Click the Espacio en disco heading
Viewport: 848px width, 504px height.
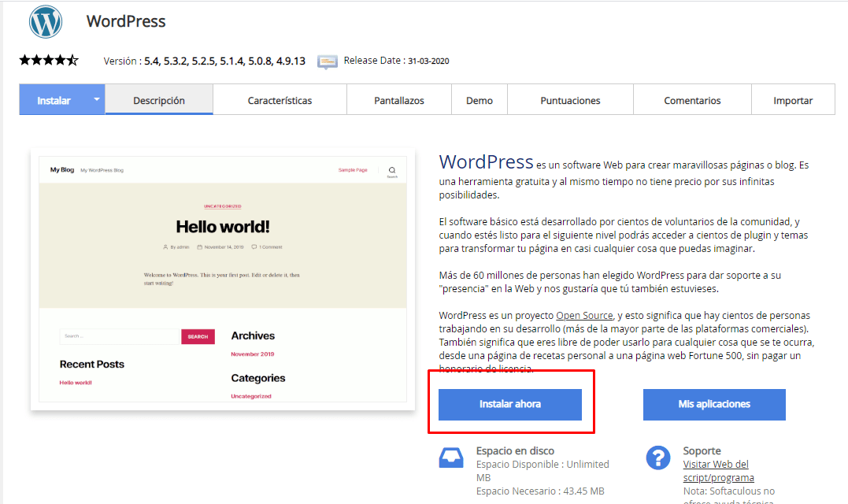pos(515,450)
